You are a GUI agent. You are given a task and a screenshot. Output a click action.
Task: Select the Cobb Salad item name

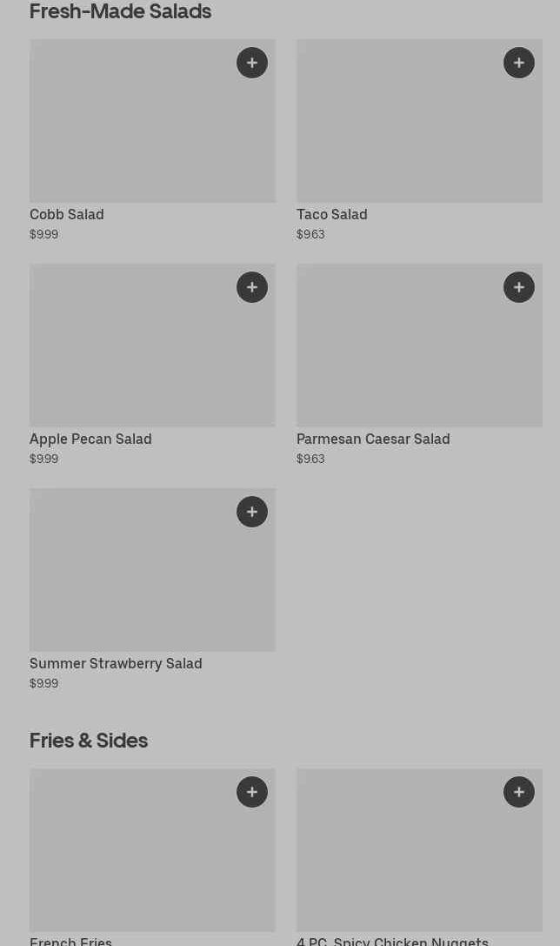coord(67,214)
